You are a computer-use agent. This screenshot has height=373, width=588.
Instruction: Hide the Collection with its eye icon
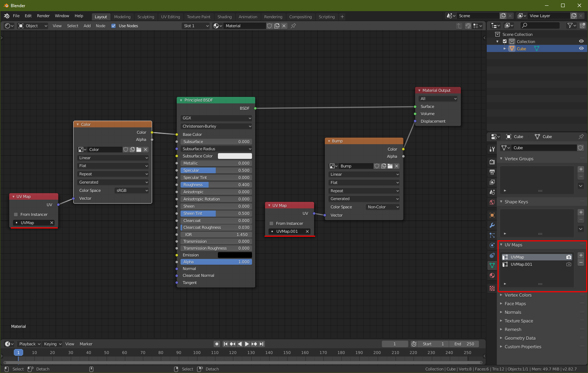pos(581,41)
